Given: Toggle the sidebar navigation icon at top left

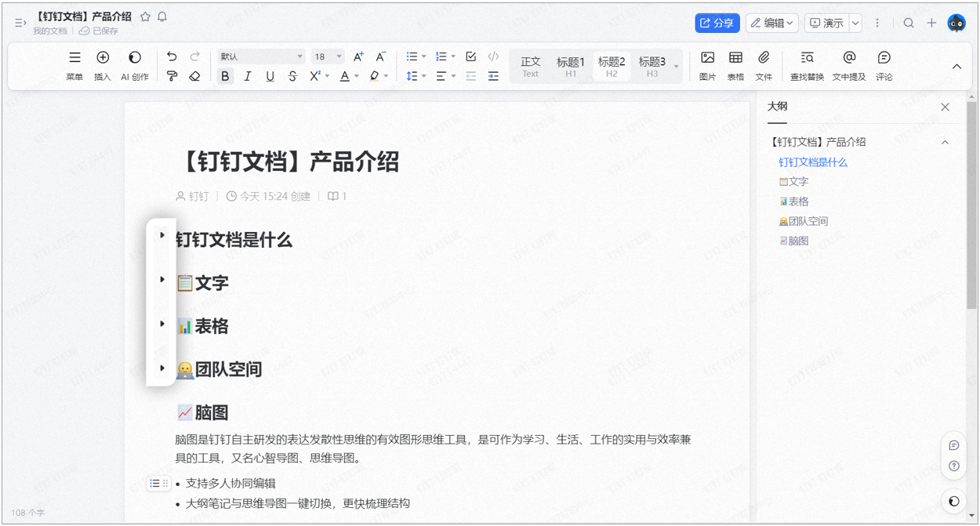Looking at the screenshot, I should [x=20, y=24].
